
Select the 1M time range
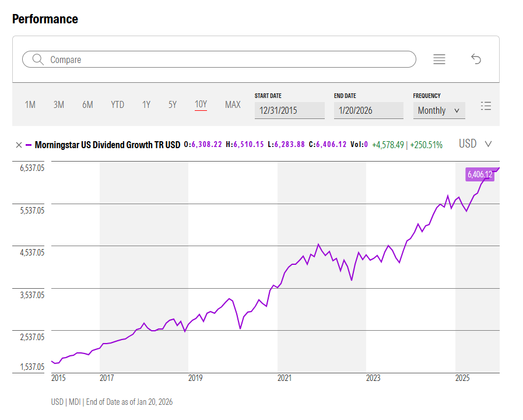[x=30, y=105]
